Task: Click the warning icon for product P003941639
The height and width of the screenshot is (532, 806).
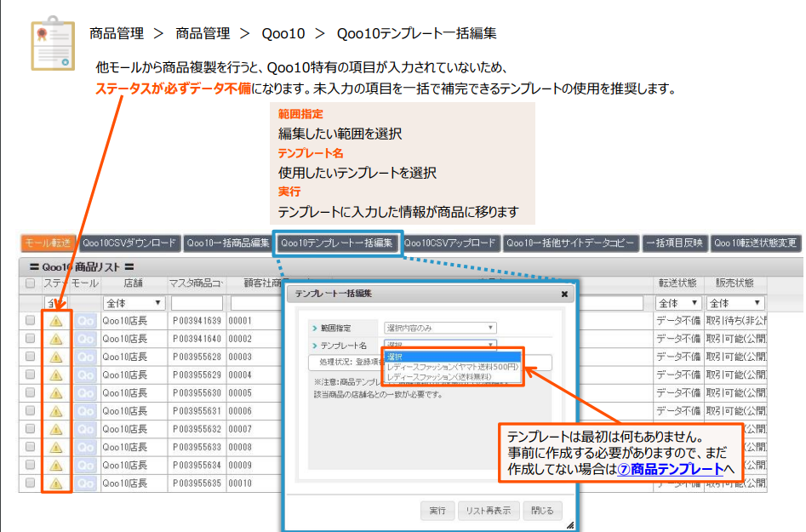Action: pyautogui.click(x=56, y=321)
